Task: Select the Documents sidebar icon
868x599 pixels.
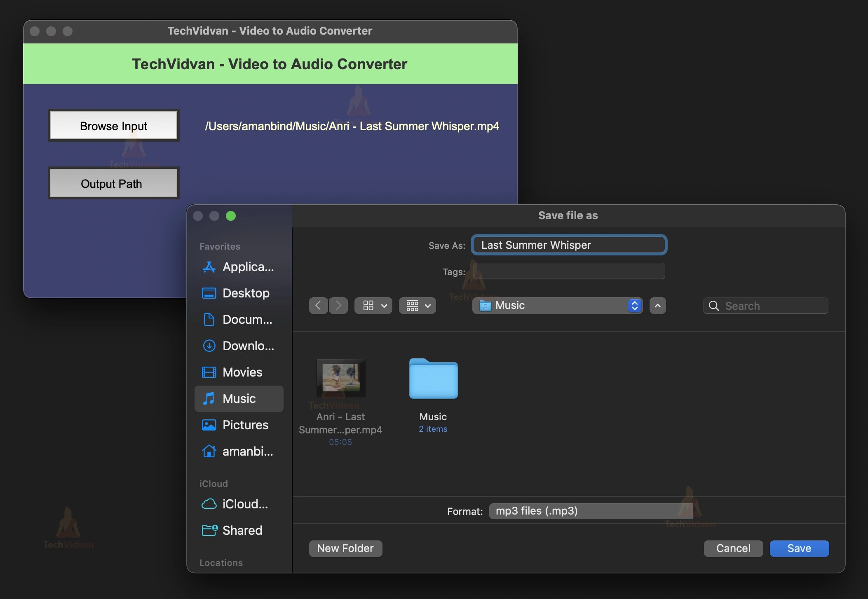Action: click(x=209, y=319)
